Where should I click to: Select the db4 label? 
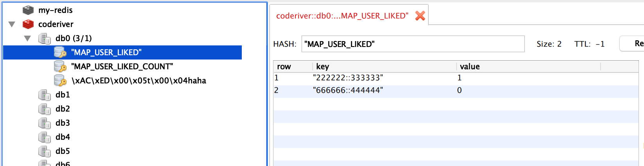(x=63, y=137)
